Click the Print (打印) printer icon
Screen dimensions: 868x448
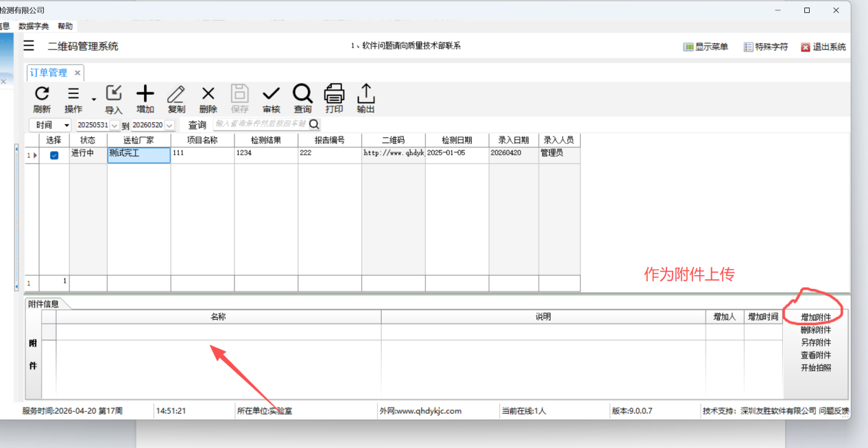click(334, 94)
